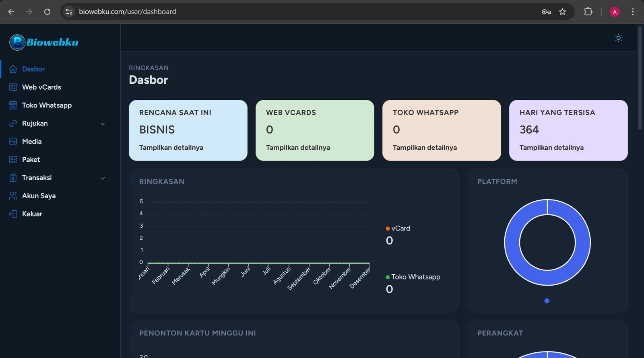Toggle light mode with sun icon
The image size is (644, 358).
point(619,38)
